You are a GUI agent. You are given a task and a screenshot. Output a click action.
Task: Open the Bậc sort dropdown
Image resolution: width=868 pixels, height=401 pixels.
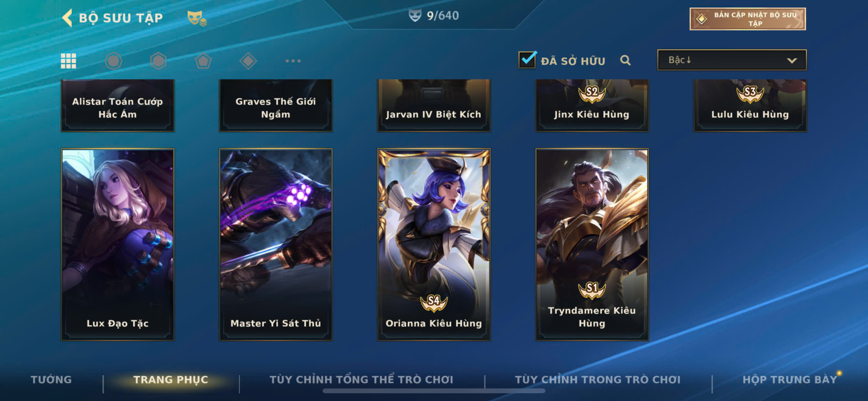pyautogui.click(x=731, y=60)
